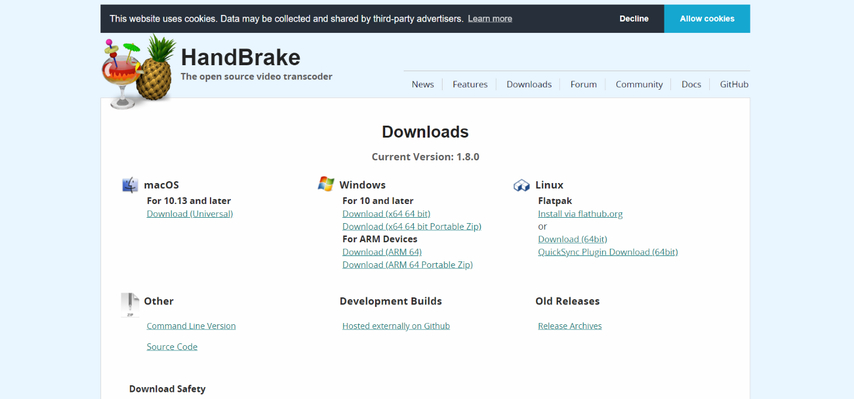Download Windows ARM 64 installer
Image resolution: width=854 pixels, height=399 pixels.
click(x=382, y=251)
